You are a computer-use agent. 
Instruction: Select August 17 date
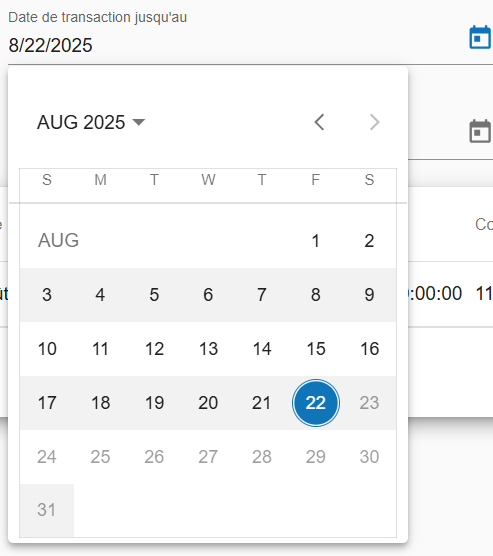tap(47, 403)
